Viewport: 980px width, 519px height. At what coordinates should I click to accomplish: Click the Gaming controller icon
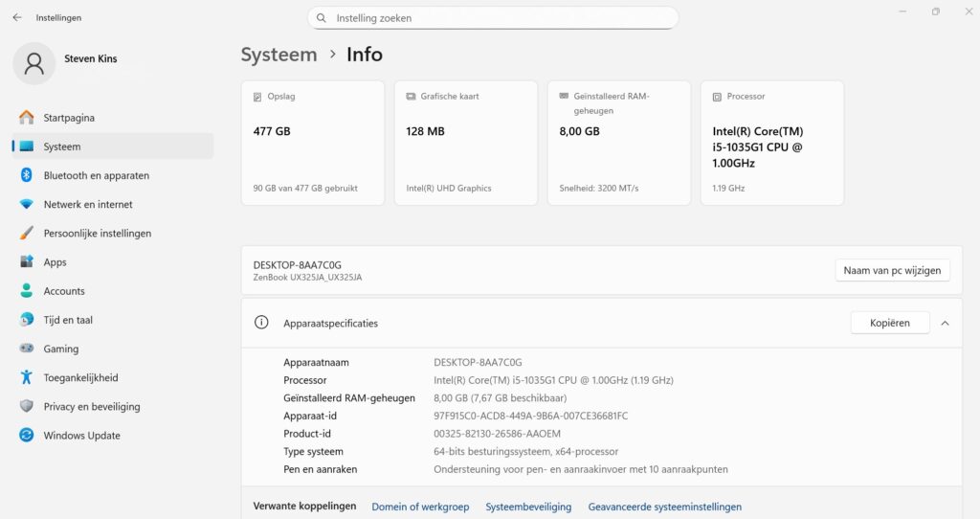pyautogui.click(x=26, y=349)
